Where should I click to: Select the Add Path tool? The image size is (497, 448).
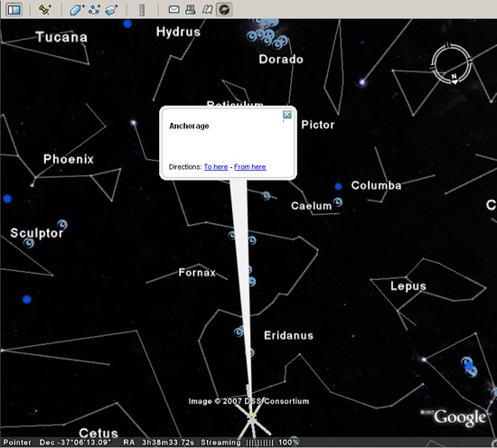tap(94, 10)
